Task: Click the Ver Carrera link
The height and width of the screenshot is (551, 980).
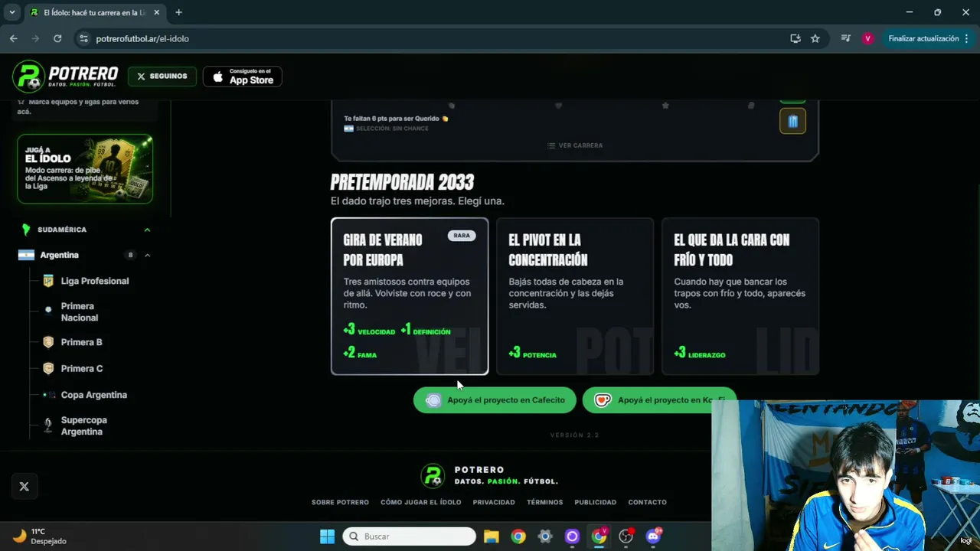Action: click(575, 145)
